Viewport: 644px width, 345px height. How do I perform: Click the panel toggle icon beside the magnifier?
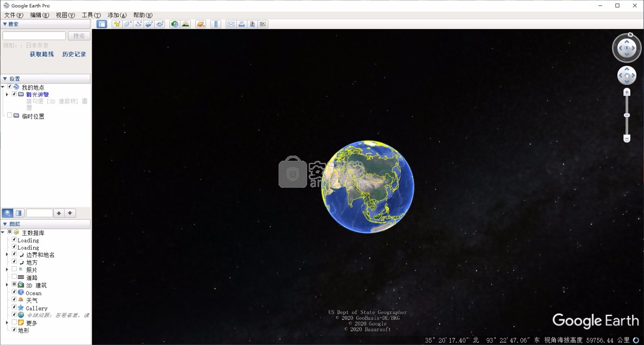click(x=19, y=213)
